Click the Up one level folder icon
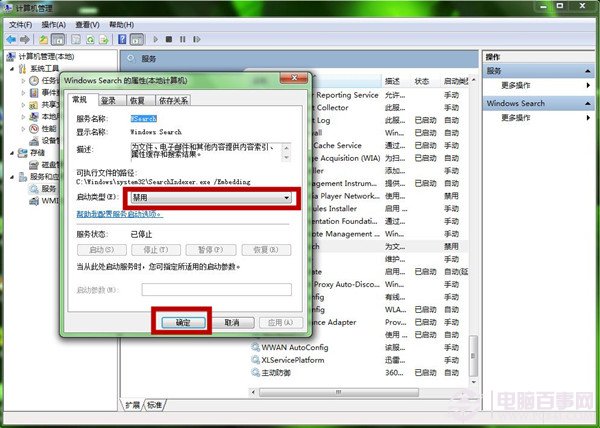The height and width of the screenshot is (428, 600). tap(44, 39)
